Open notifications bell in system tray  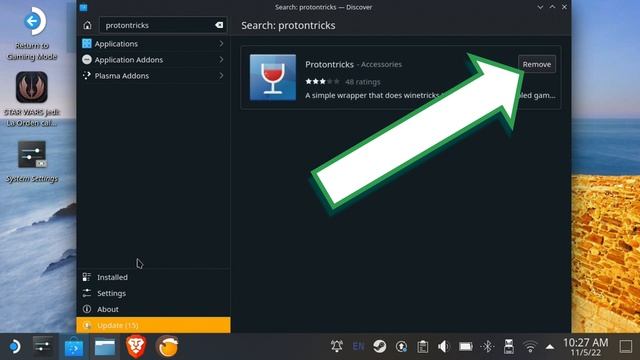point(337,347)
